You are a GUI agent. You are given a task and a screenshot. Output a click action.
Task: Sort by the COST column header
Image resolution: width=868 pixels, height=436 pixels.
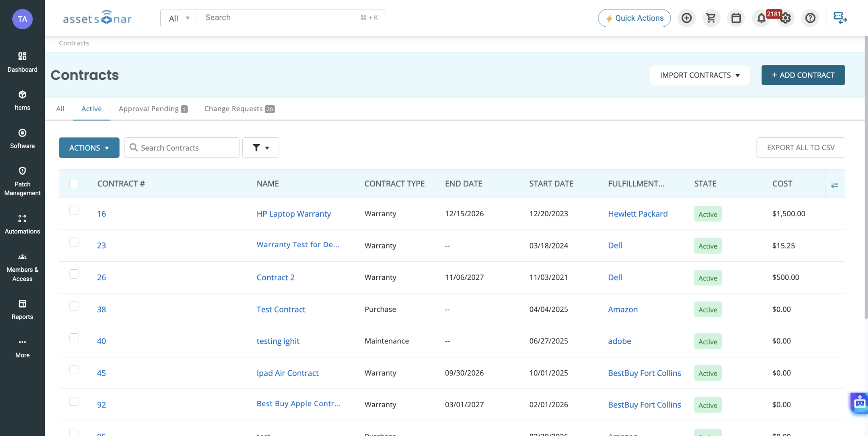pyautogui.click(x=782, y=184)
